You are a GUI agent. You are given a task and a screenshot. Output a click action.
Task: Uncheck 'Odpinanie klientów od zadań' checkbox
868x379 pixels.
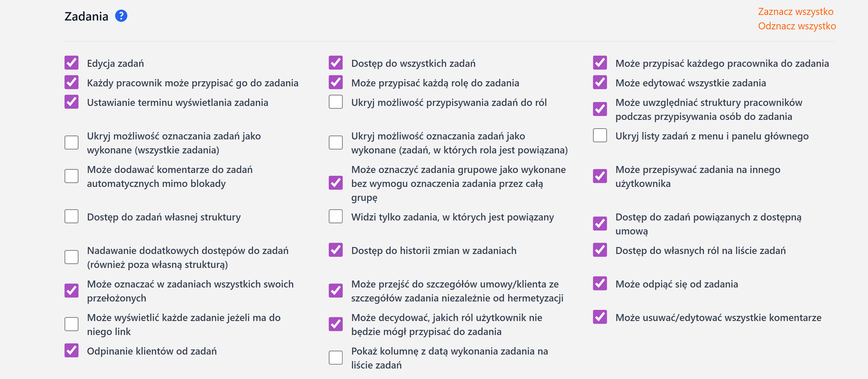pos(71,351)
